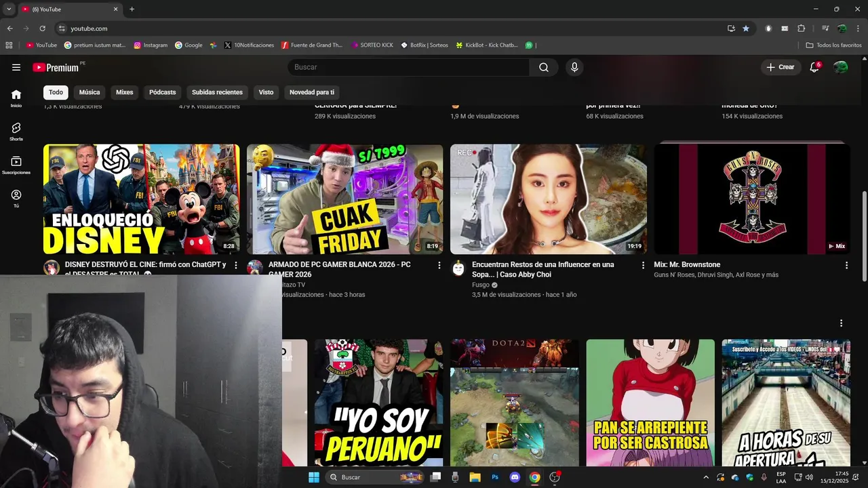Open the Yo soy Peruano short

(x=379, y=403)
